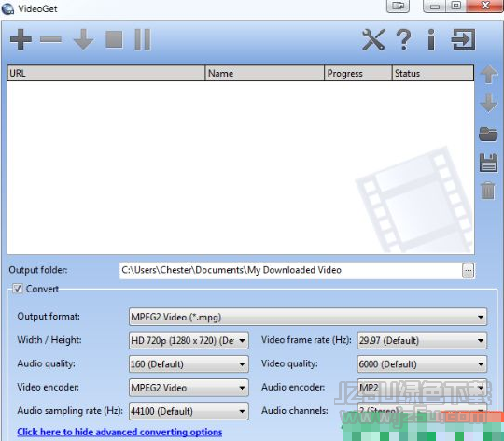The image size is (504, 441).
Task: Start download with down arrow toolbar icon
Action: (x=84, y=39)
